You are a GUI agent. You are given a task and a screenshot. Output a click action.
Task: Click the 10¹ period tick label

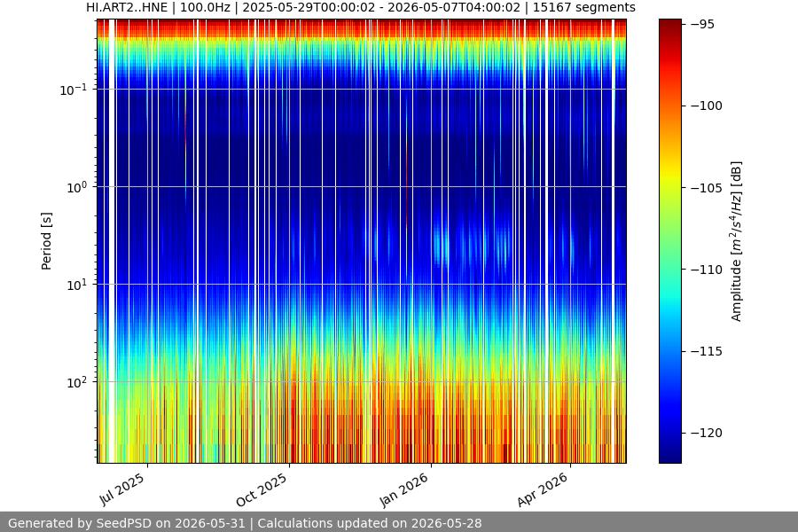pyautogui.click(x=76, y=285)
